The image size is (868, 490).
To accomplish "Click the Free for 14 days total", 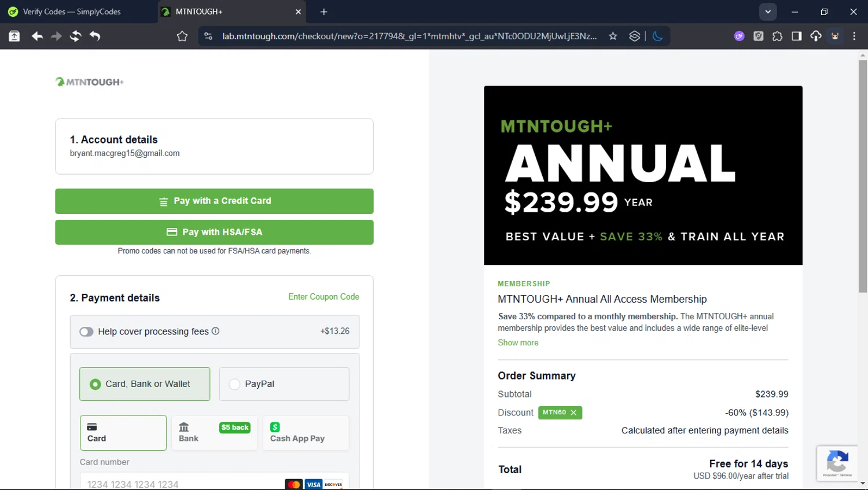I will click(x=748, y=463).
